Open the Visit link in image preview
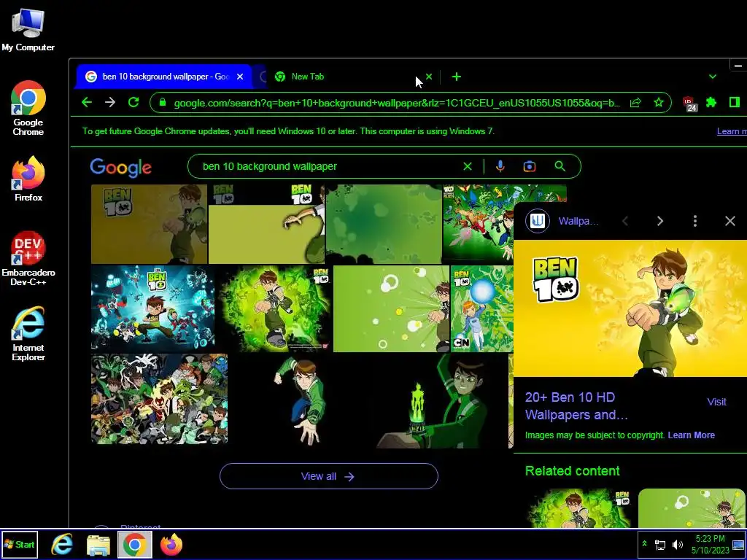 point(716,402)
